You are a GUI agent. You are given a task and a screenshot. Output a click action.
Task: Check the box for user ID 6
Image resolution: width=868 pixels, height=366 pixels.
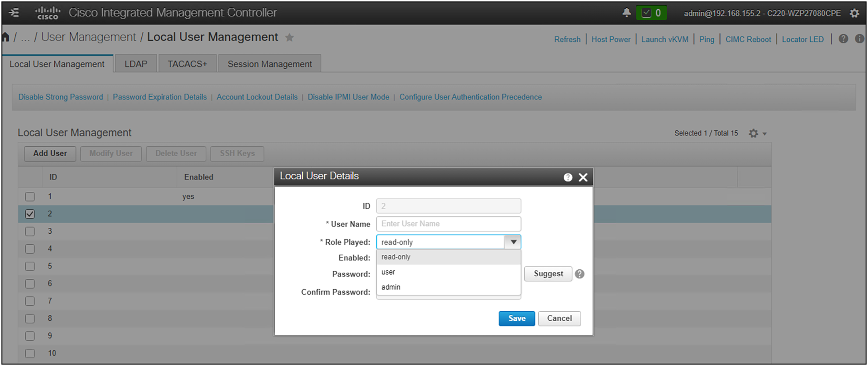[30, 284]
